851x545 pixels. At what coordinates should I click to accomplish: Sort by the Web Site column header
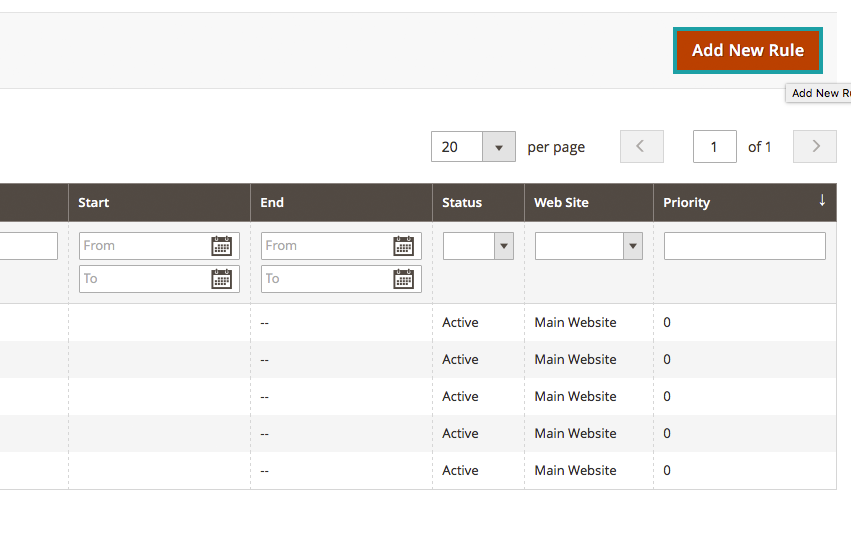click(561, 202)
